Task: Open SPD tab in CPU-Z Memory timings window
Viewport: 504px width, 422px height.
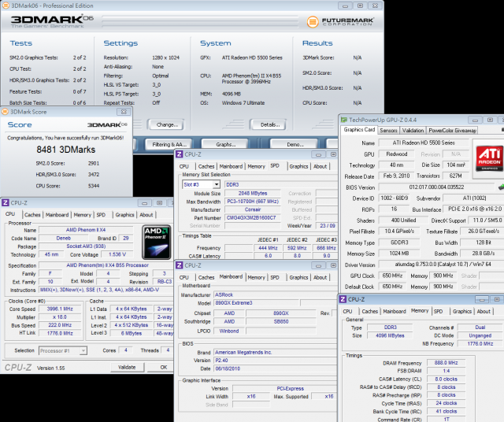Action: [438, 312]
